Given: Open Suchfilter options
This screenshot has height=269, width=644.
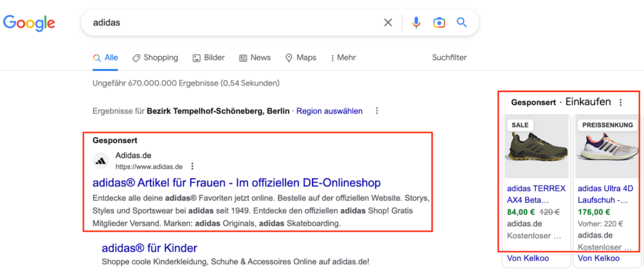Looking at the screenshot, I should [x=449, y=57].
